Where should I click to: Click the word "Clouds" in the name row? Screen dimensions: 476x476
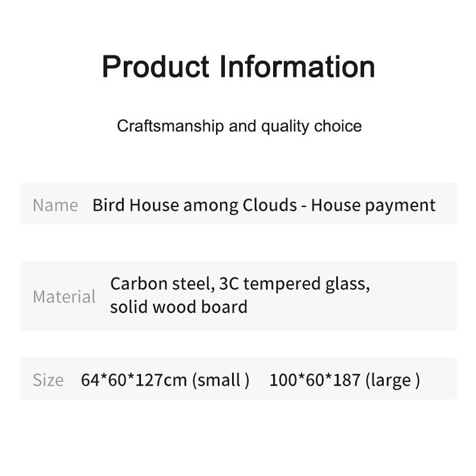point(270,205)
